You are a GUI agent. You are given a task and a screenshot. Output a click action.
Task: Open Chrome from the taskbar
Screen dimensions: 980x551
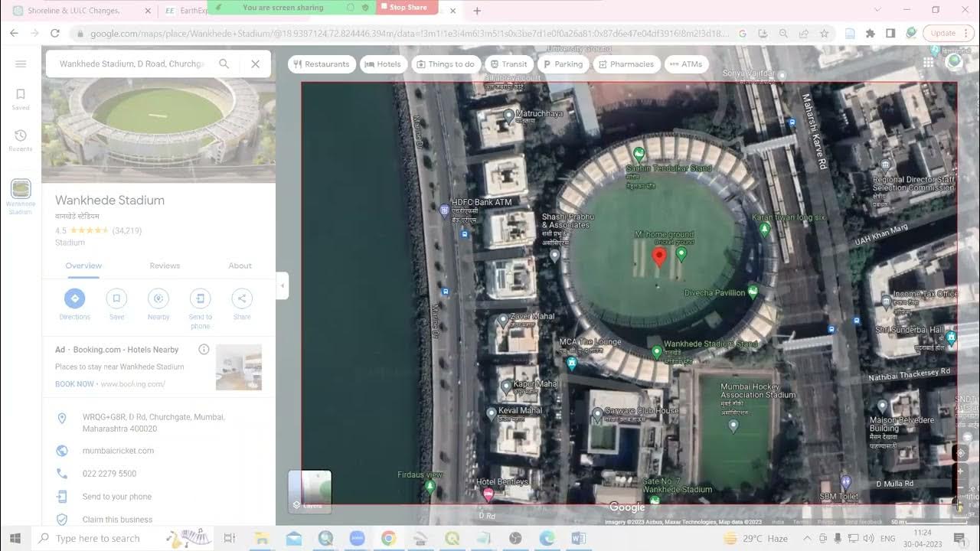point(388,539)
